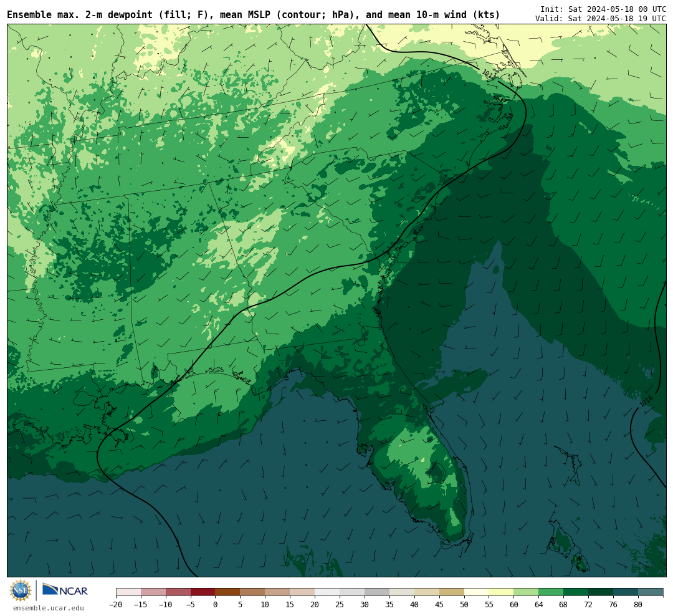The height and width of the screenshot is (616, 673).
Task: Click the 50 colorbar tick label
Action: [x=464, y=605]
